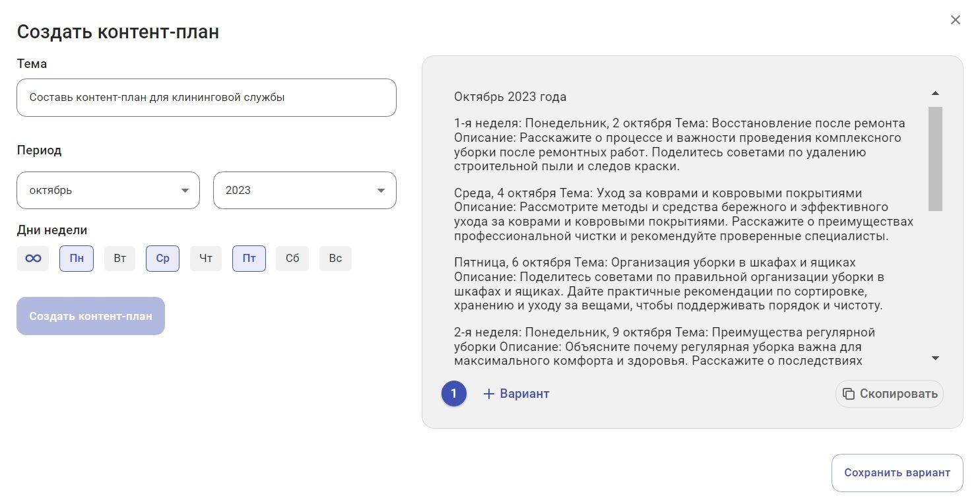
Task: Click the copy icon in Скопировать
Action: click(849, 394)
